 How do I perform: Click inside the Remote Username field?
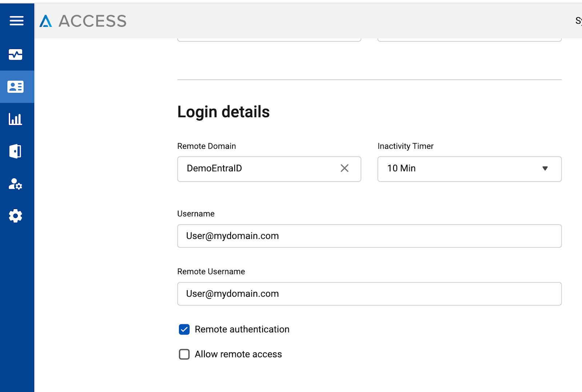[x=369, y=294]
